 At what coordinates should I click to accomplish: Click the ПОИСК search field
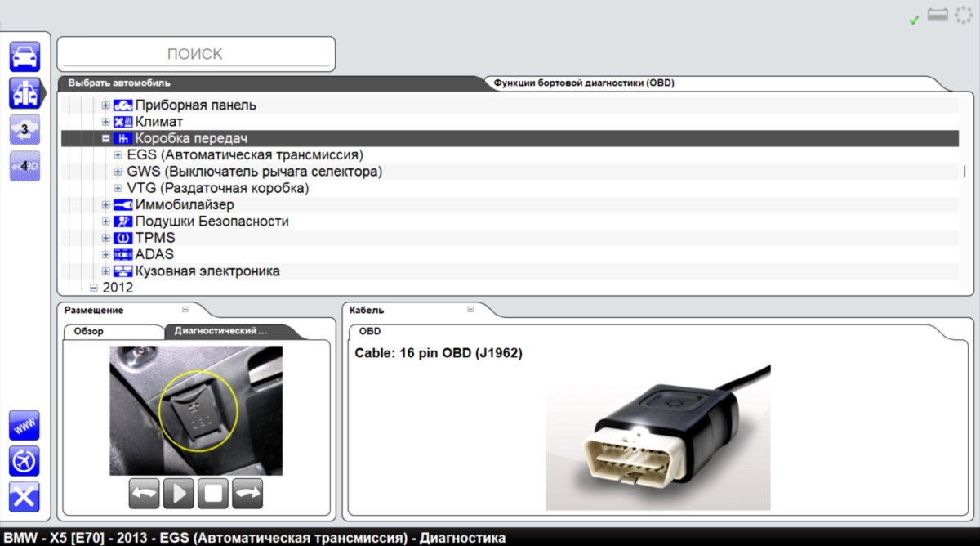(195, 54)
